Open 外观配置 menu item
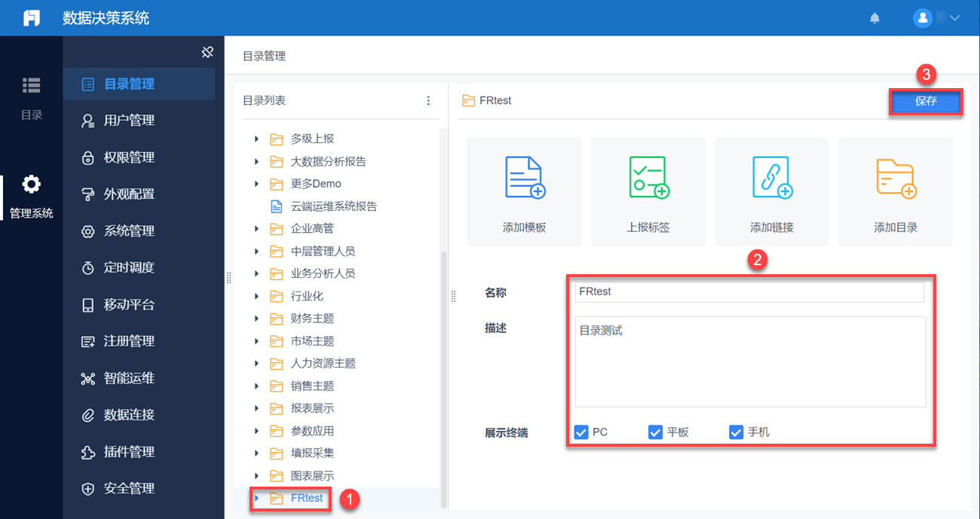The image size is (980, 519). (x=139, y=194)
